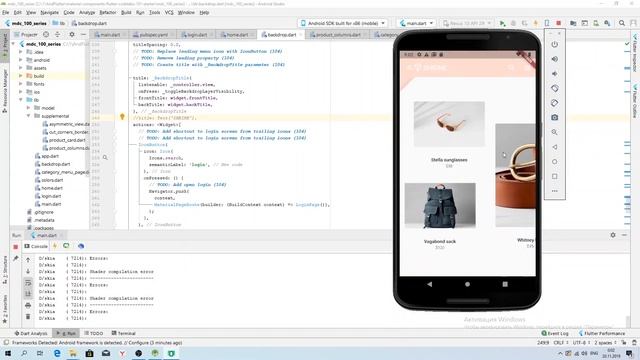640x360 pixels.
Task: Open the Flutter Inspector side tab
Action: (635, 53)
